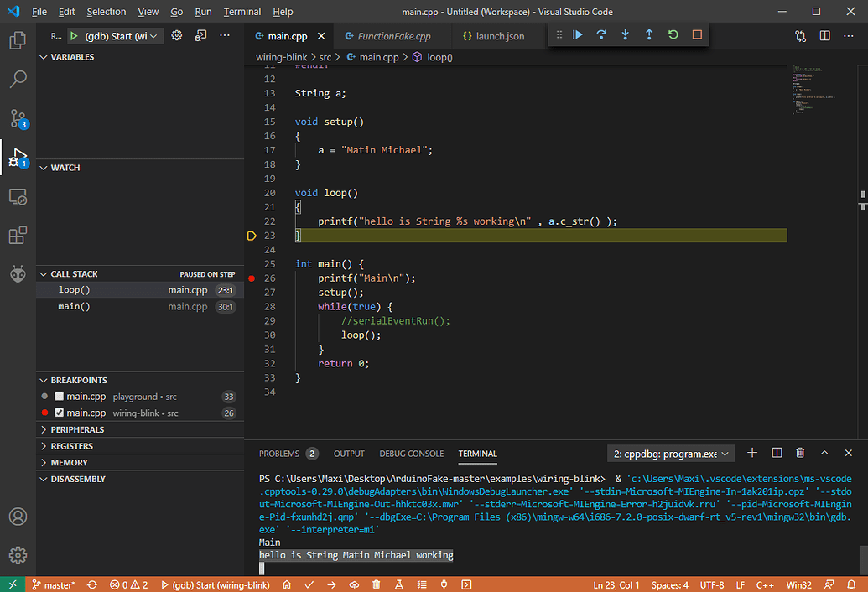Stop debugging with the red square

coord(697,35)
